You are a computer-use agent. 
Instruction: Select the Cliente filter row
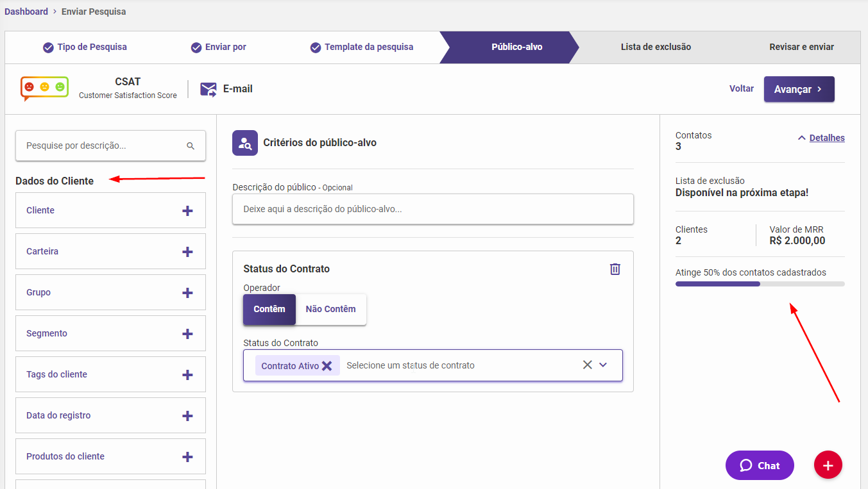click(110, 211)
